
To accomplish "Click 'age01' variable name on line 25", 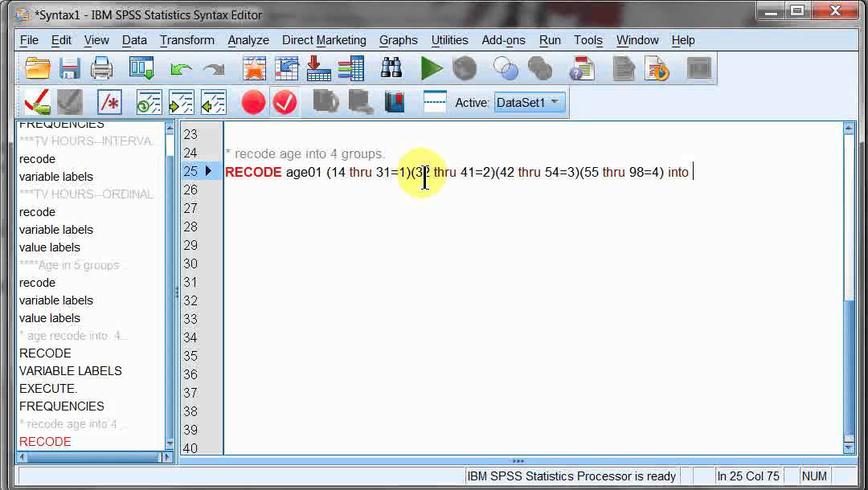I will [303, 172].
